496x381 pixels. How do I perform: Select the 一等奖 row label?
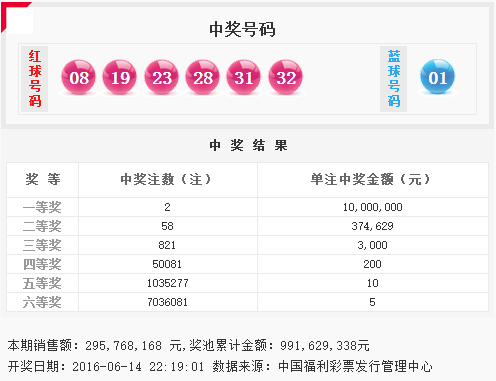[42, 207]
